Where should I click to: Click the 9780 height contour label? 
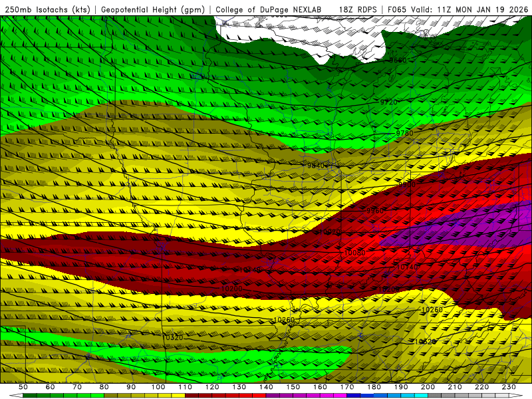pyautogui.click(x=405, y=134)
